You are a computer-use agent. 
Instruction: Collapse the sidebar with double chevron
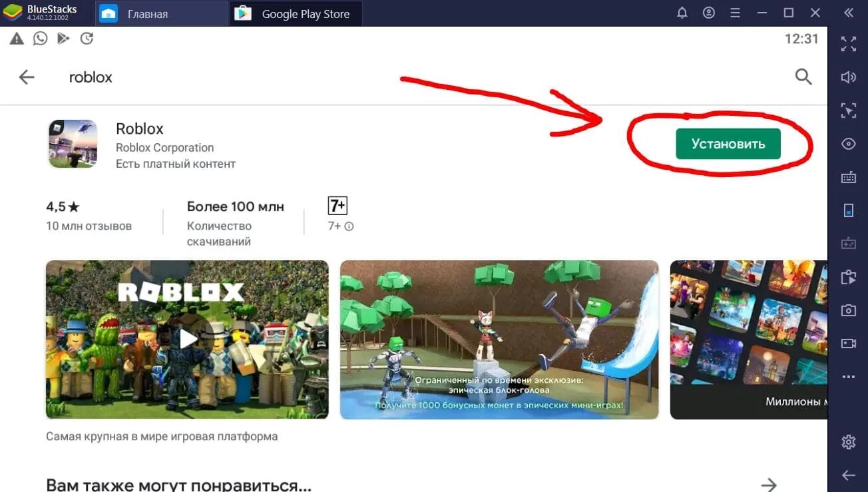point(849,13)
